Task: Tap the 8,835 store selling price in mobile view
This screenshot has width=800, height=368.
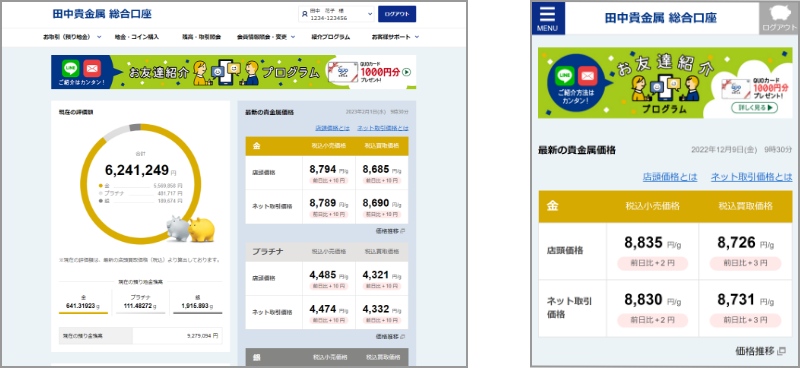Action: click(x=643, y=242)
